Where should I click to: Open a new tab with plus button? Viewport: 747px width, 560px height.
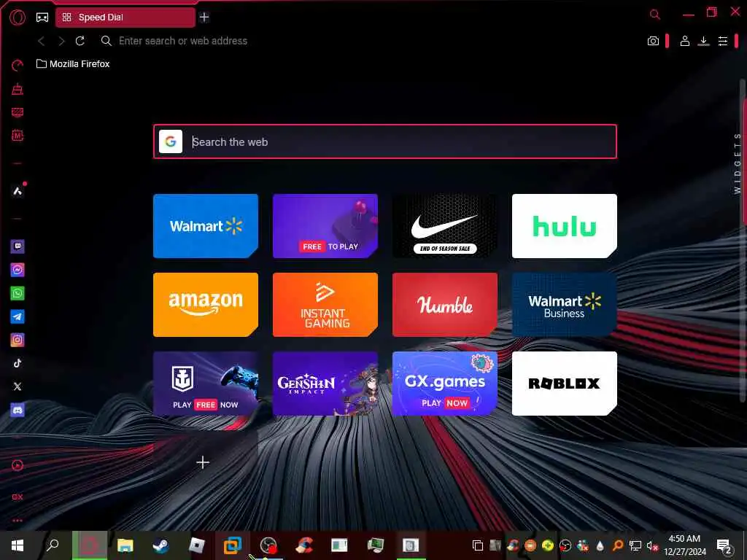[204, 17]
